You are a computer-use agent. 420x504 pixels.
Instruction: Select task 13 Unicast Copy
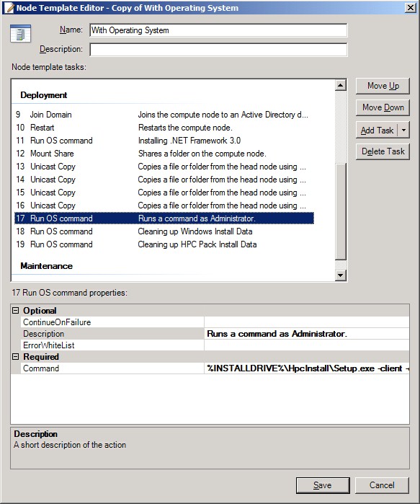coord(164,167)
